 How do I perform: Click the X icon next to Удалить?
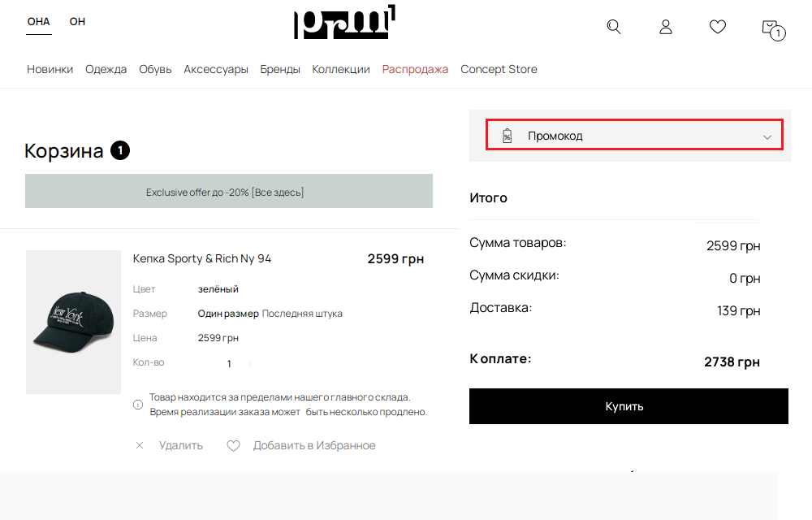(140, 445)
